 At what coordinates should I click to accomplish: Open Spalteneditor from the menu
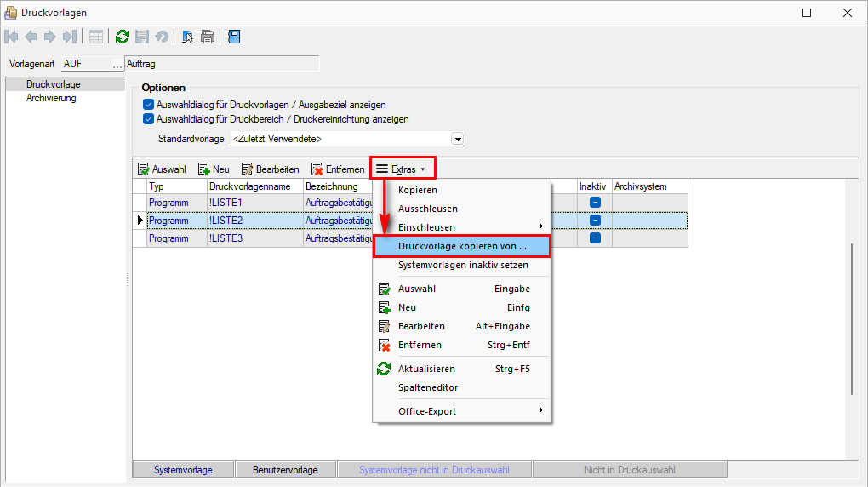pos(462,387)
